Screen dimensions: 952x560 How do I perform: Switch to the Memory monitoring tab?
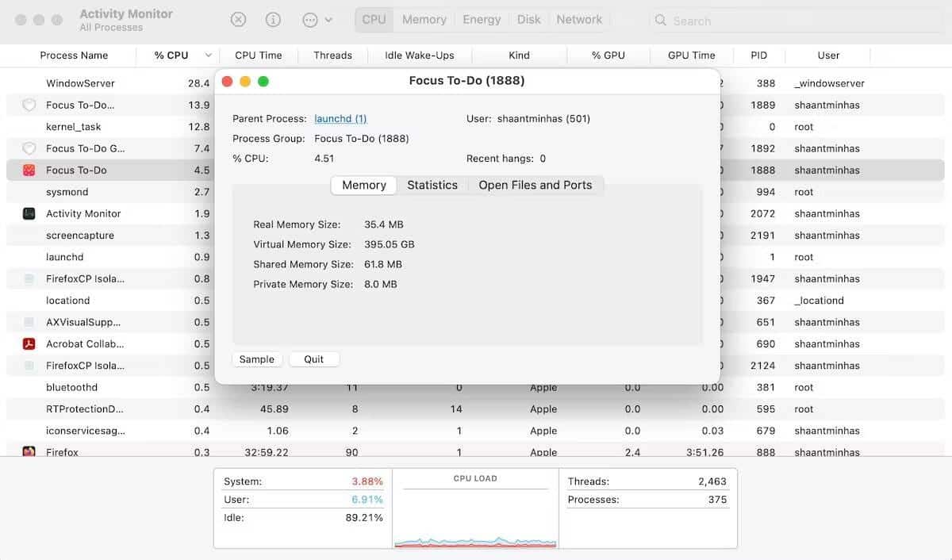(x=424, y=19)
